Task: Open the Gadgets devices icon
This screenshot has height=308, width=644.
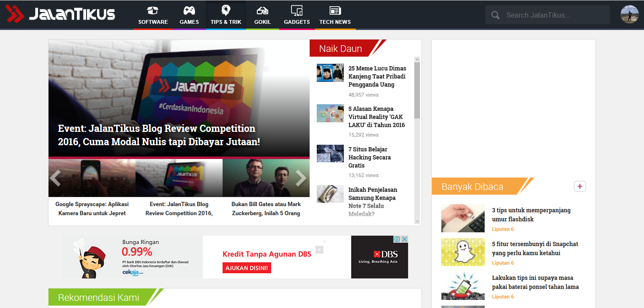Action: tap(297, 10)
